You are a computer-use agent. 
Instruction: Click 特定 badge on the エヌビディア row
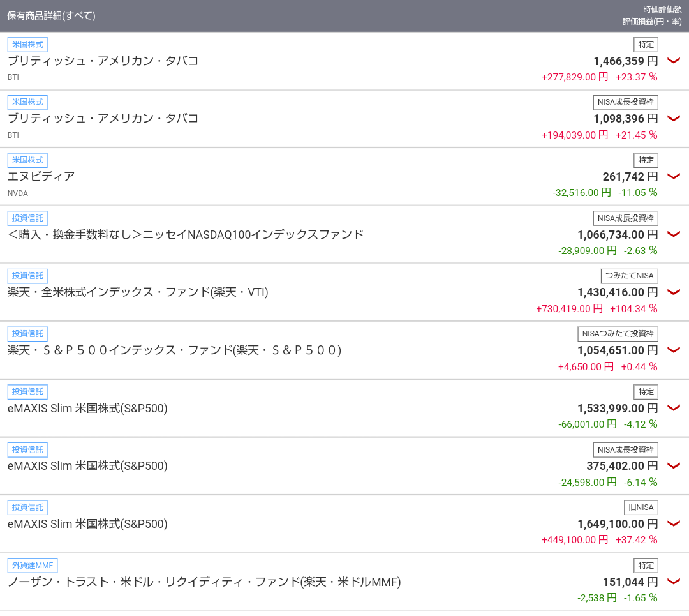646,160
